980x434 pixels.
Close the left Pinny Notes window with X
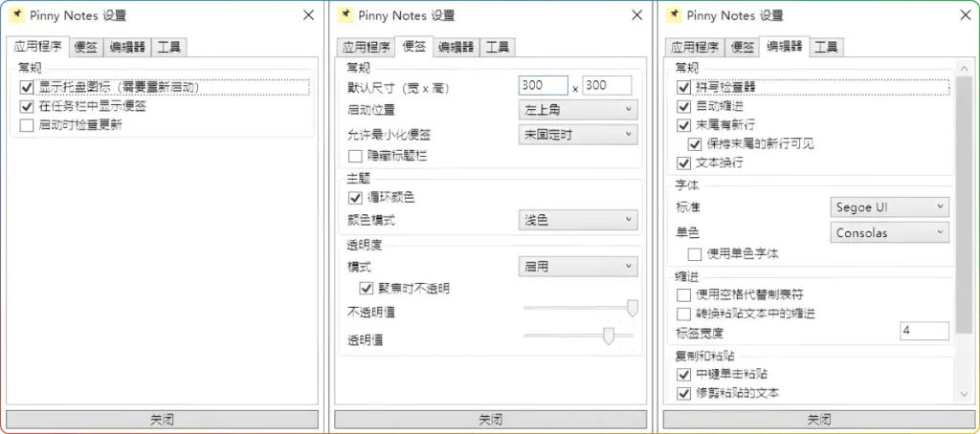(x=308, y=15)
